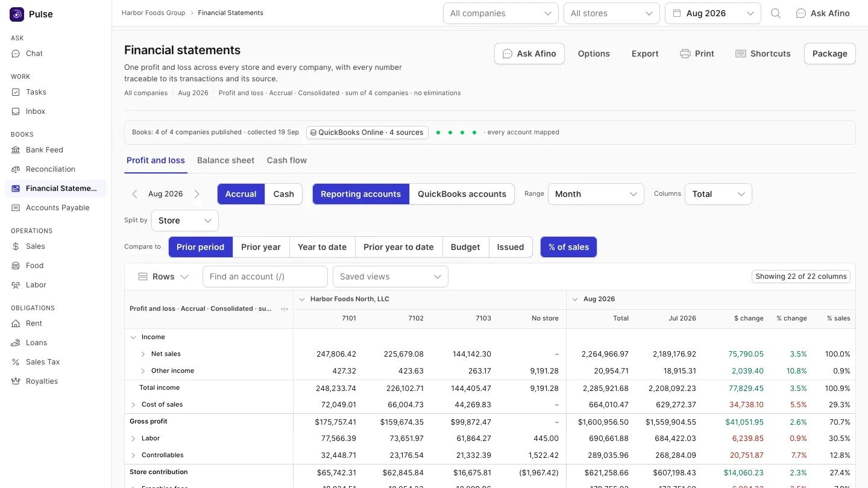Open the Options menu
Viewport: 868px width, 488px height.
594,54
